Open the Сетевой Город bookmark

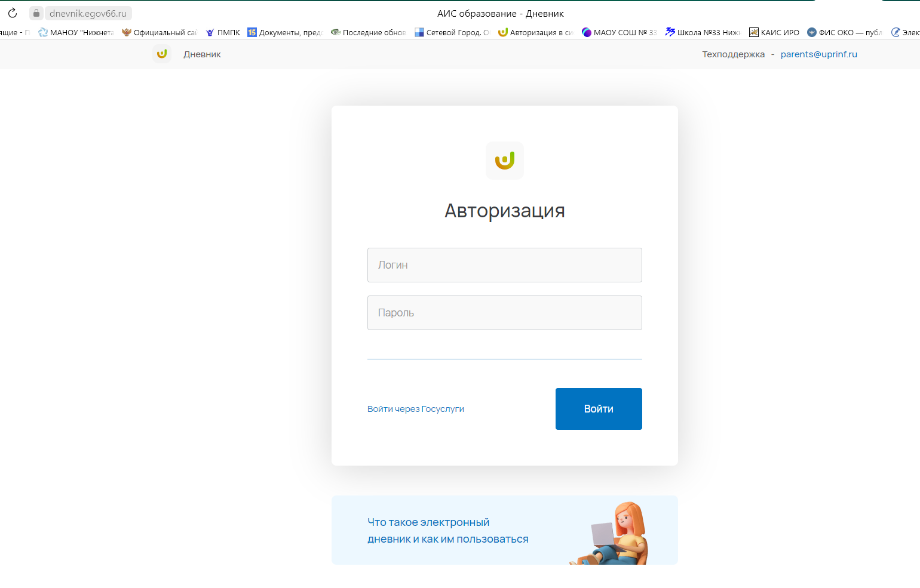[x=452, y=32]
